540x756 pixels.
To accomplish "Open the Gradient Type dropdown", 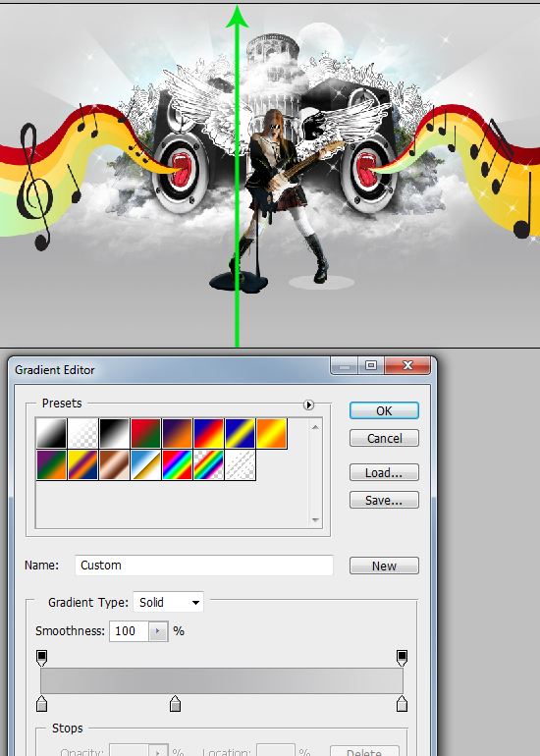I will 168,602.
